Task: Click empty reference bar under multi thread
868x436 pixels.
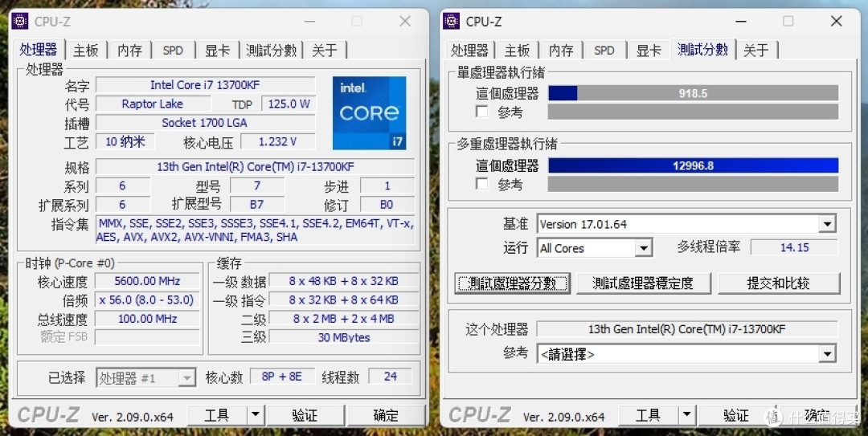Action: pos(693,184)
